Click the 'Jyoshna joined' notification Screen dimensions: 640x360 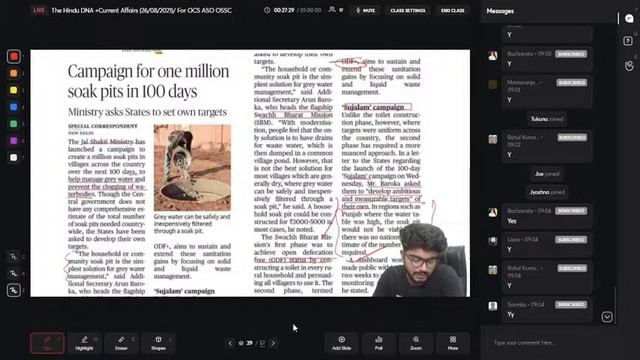(x=547, y=192)
